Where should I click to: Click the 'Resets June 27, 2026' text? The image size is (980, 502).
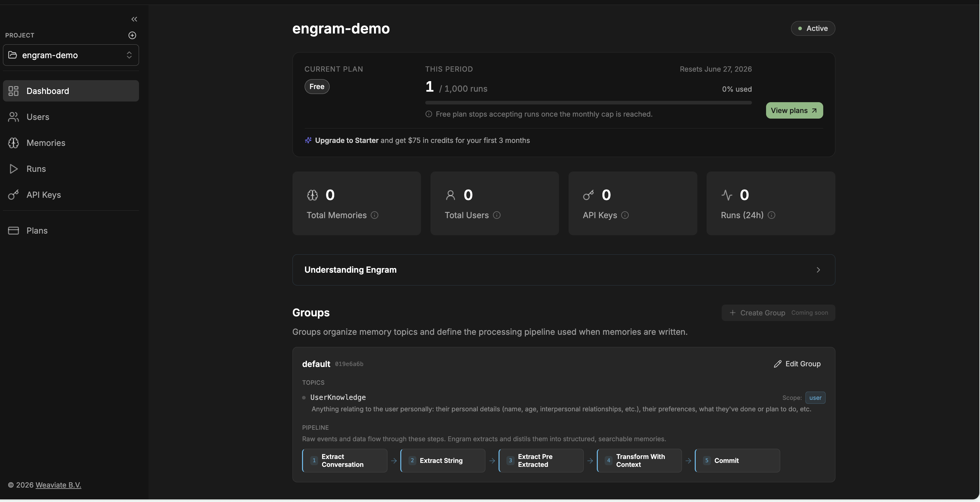(715, 69)
